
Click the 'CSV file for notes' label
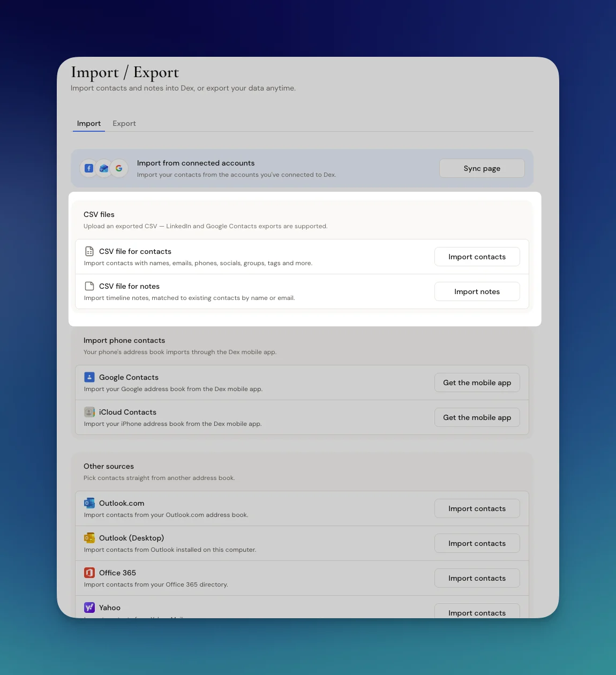129,286
